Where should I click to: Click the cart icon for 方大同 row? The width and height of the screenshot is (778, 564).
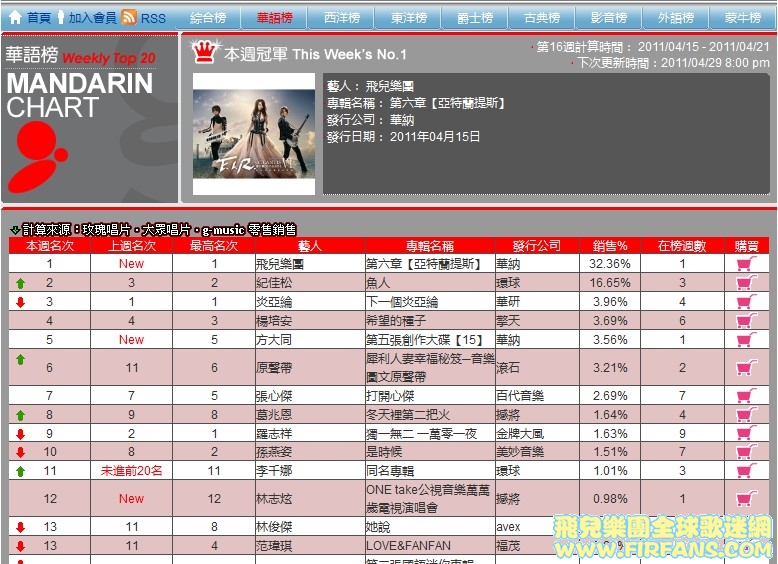746,339
